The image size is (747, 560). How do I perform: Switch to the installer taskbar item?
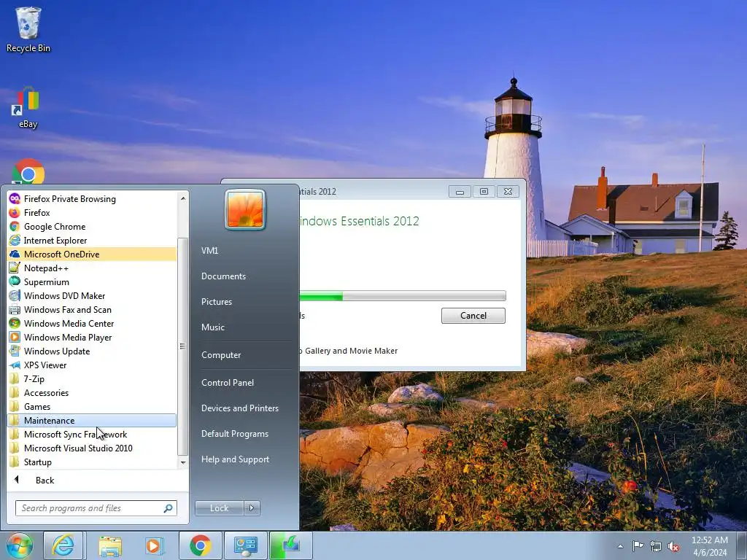pyautogui.click(x=291, y=545)
